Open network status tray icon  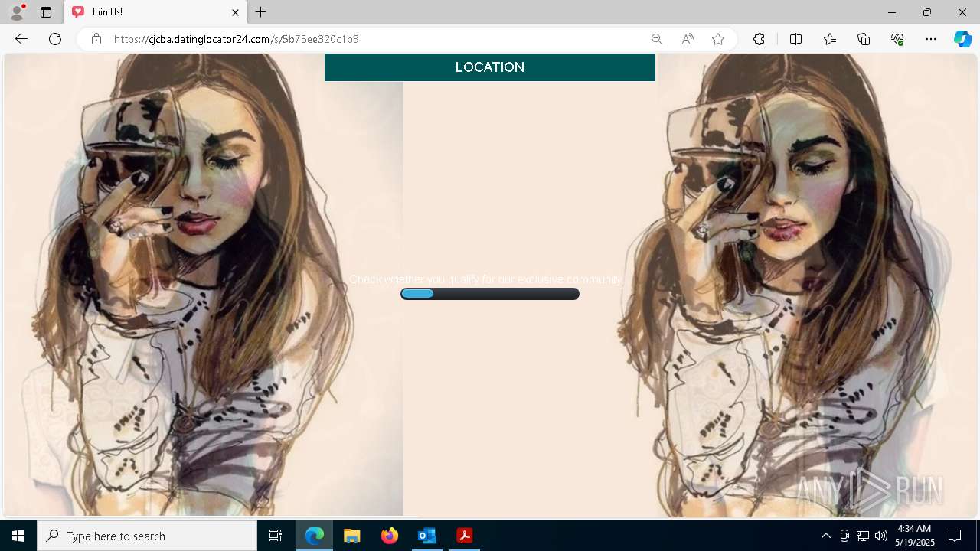click(x=863, y=536)
